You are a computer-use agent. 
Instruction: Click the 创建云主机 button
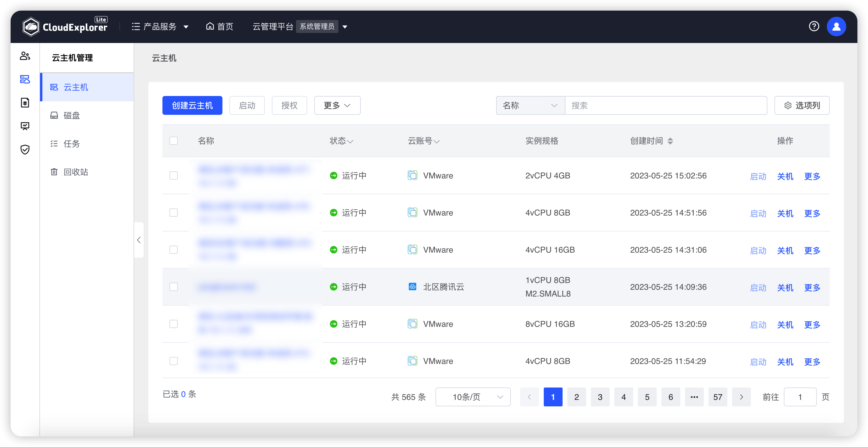(x=192, y=105)
